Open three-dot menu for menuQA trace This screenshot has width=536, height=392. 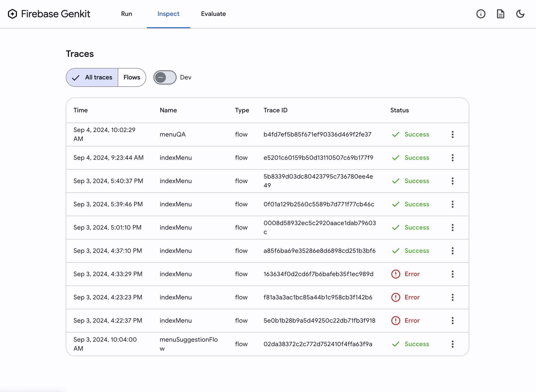point(452,134)
